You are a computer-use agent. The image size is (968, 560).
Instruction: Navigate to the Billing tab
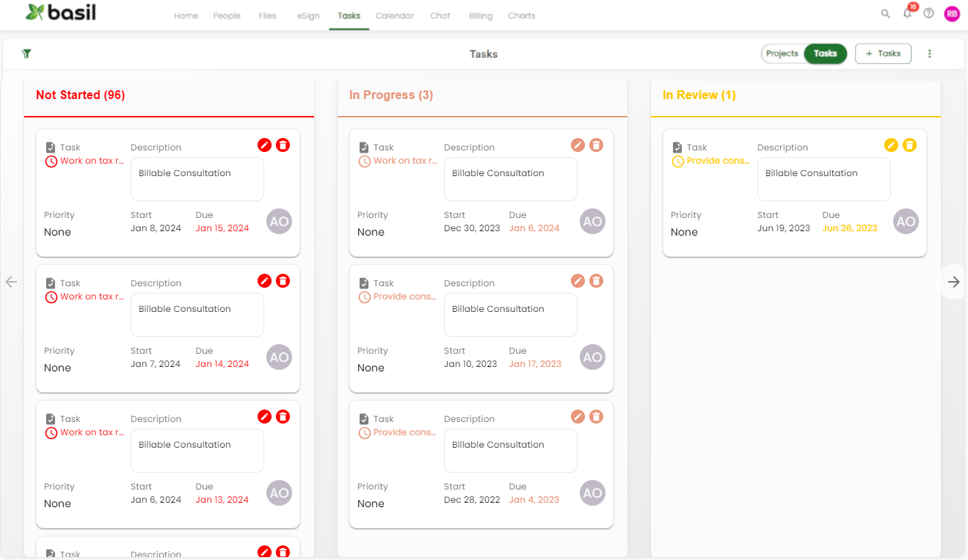click(x=480, y=15)
